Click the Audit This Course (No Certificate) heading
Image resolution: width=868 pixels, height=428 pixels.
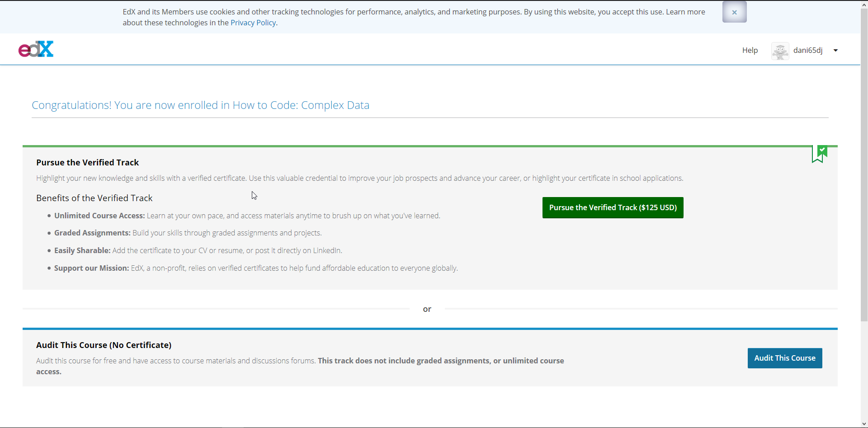(x=104, y=345)
